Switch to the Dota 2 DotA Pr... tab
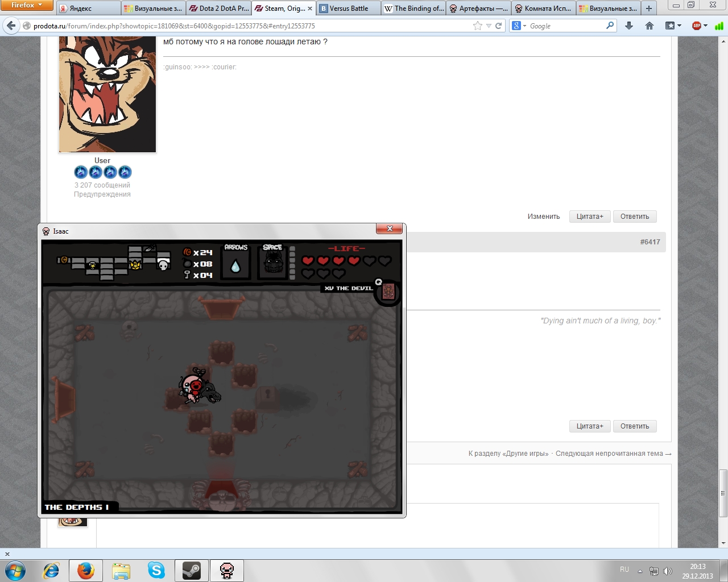Screen dimensions: 728x582 [x=219, y=9]
